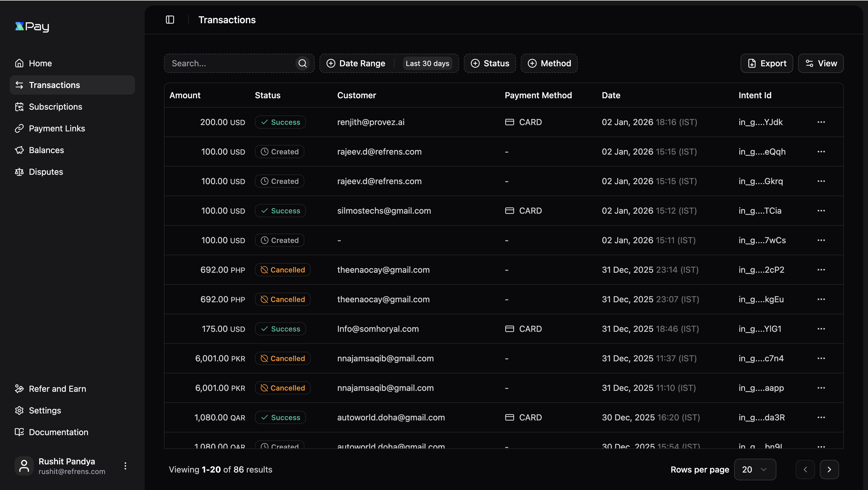The image size is (868, 490).
Task: Select Transactions in the sidebar
Action: point(55,85)
